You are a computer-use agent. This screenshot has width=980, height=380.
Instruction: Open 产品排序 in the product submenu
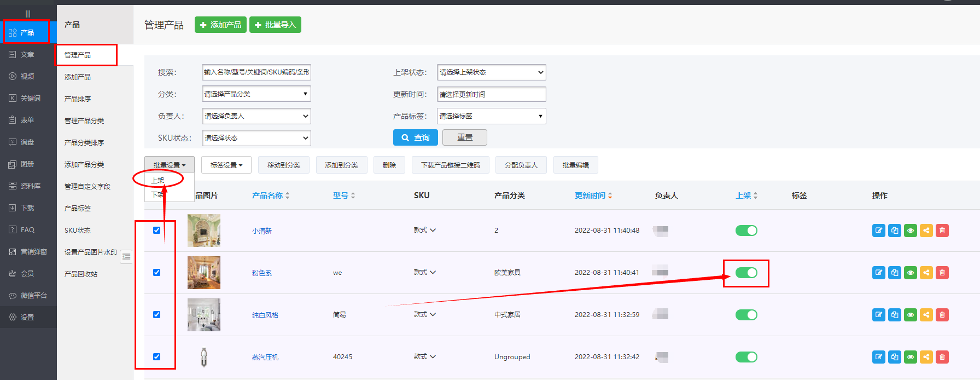pos(78,99)
